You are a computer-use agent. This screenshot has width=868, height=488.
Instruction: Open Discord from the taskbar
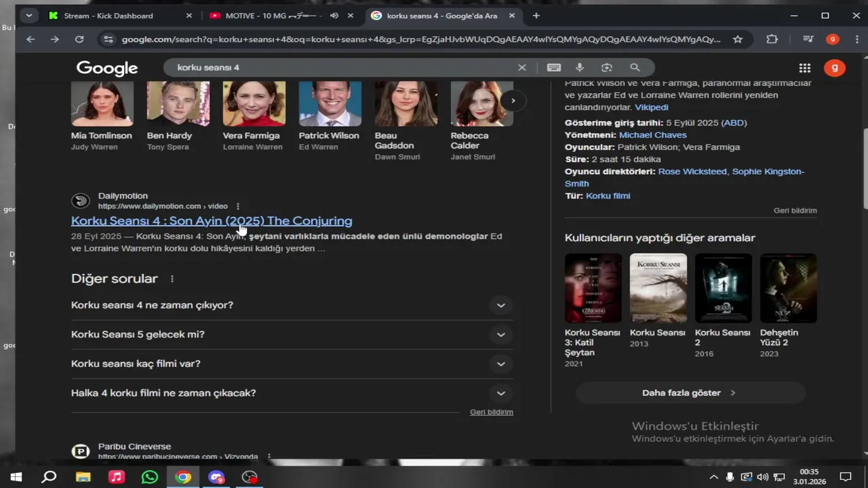click(x=216, y=477)
